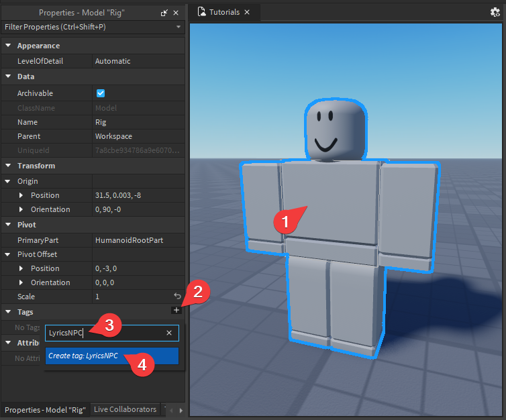The image size is (506, 420).
Task: Toggle the Archivable checkbox
Action: (x=101, y=93)
